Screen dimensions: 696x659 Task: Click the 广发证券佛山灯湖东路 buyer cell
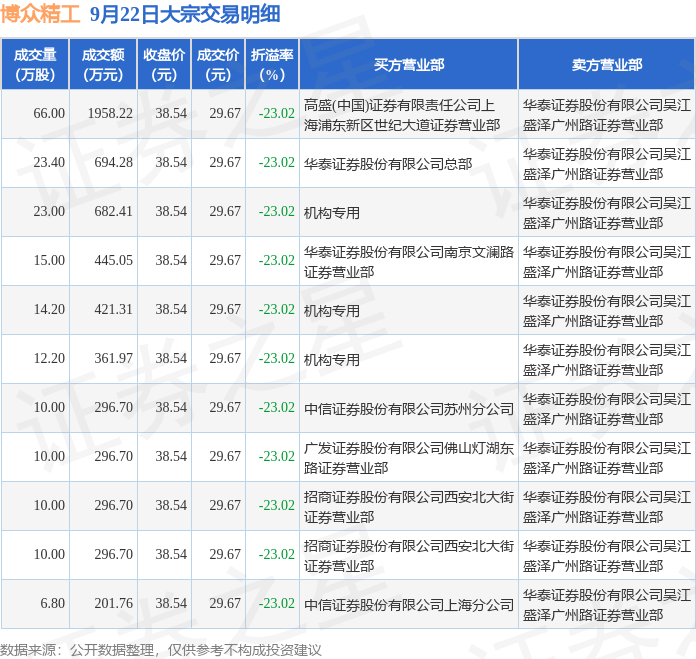coord(408,457)
